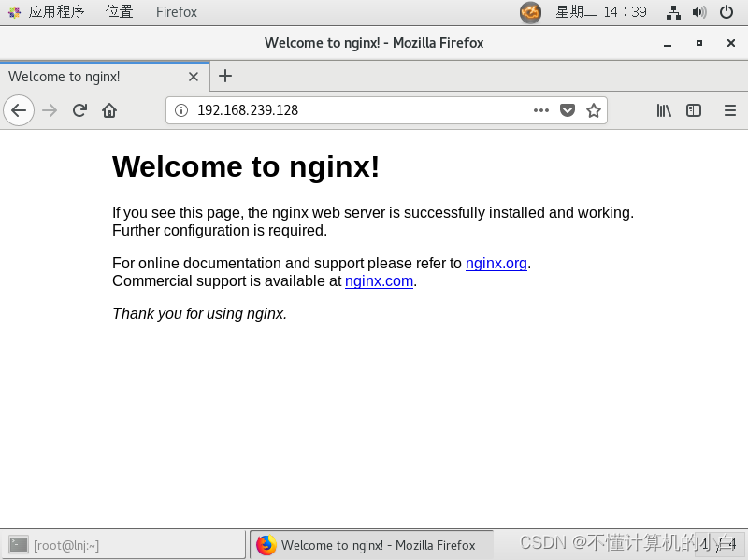The width and height of the screenshot is (748, 560).
Task: Go to the Firefox home page
Action: coord(109,110)
